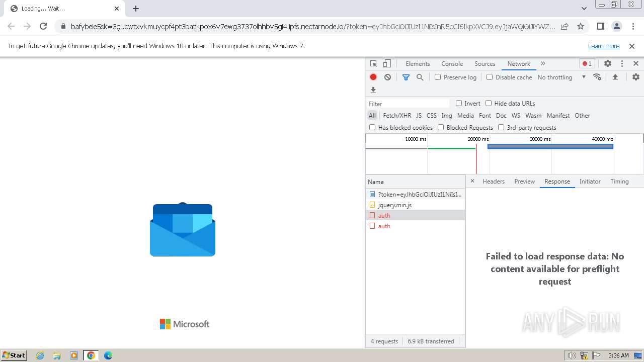This screenshot has height=362, width=644.
Task: Select the jquery.min.js request
Action: tap(415, 205)
